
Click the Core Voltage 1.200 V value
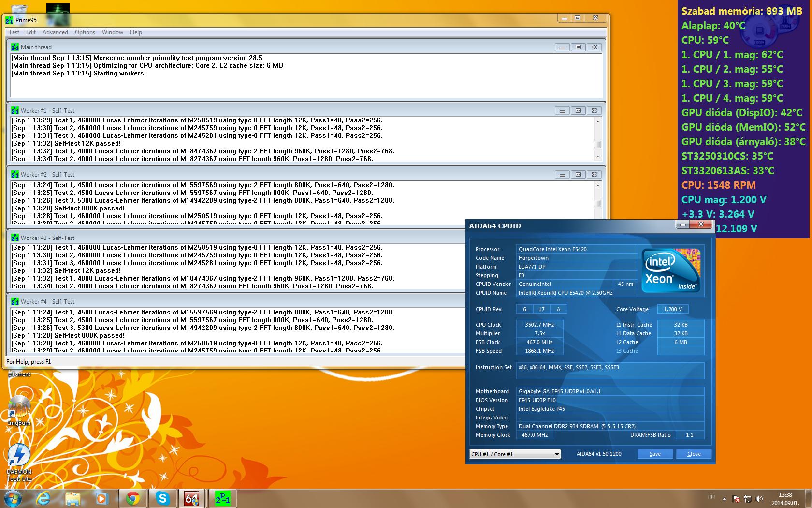coord(673,309)
